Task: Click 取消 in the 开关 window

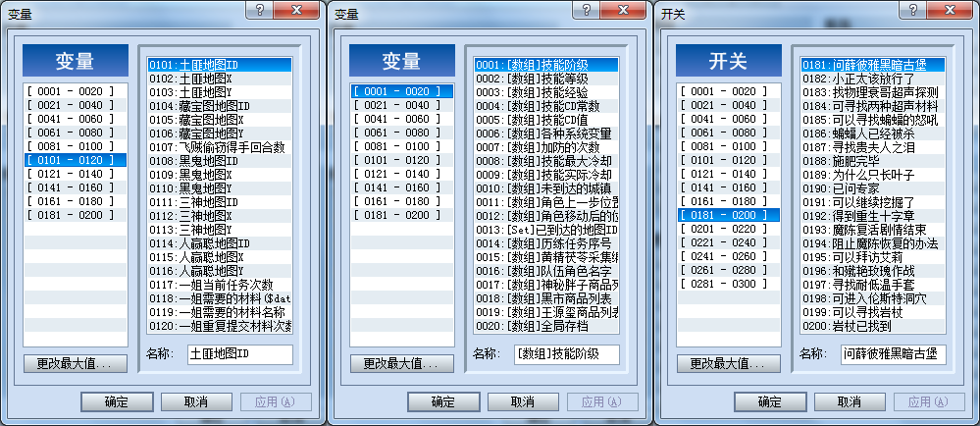Action: coord(850,401)
